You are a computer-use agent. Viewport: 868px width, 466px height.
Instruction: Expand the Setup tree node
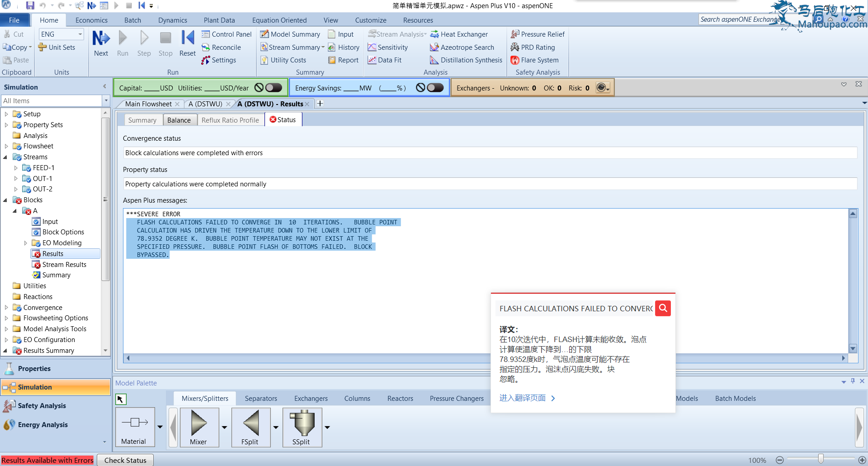(x=6, y=114)
